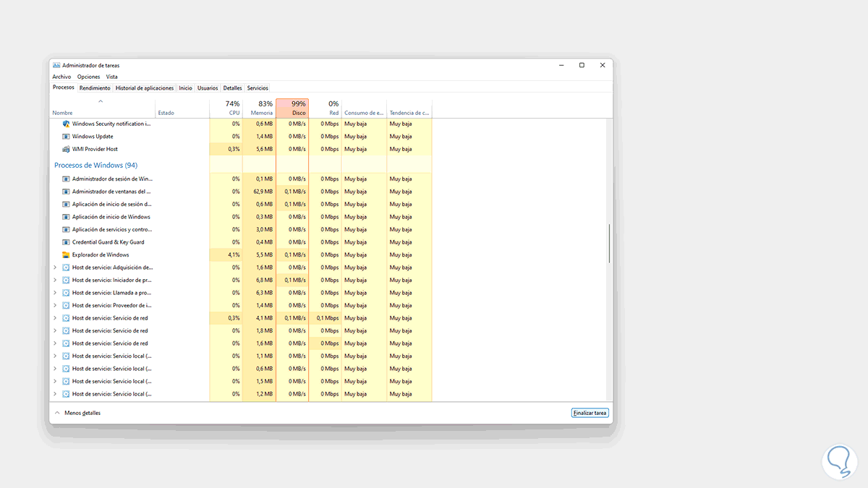
Task: Click gear icon of Servicio local 1,2 MB row
Action: (x=66, y=394)
